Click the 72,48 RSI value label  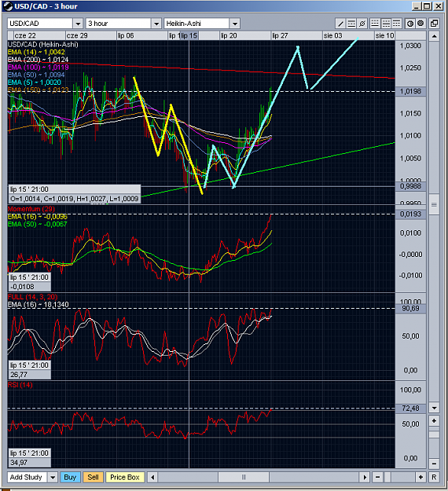pos(410,409)
